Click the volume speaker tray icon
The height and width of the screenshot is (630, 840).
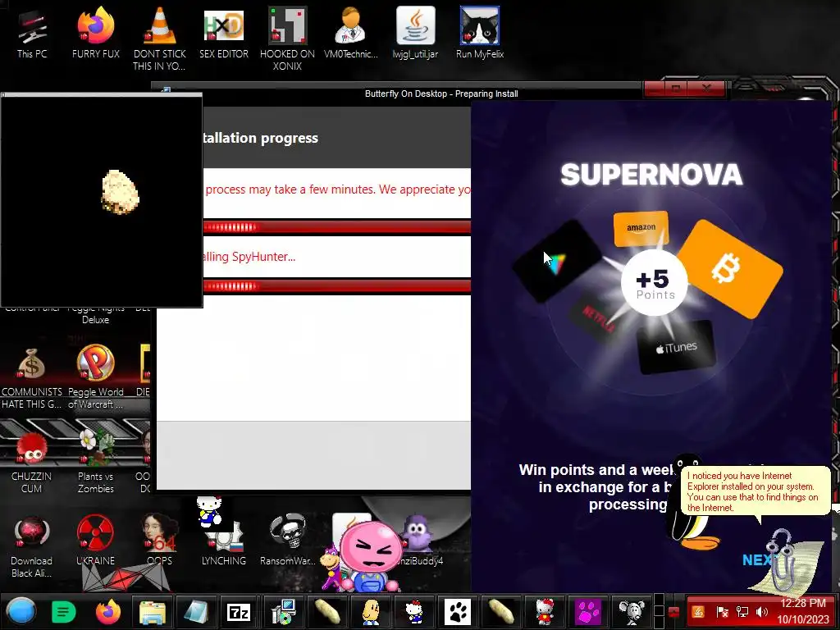pyautogui.click(x=761, y=612)
